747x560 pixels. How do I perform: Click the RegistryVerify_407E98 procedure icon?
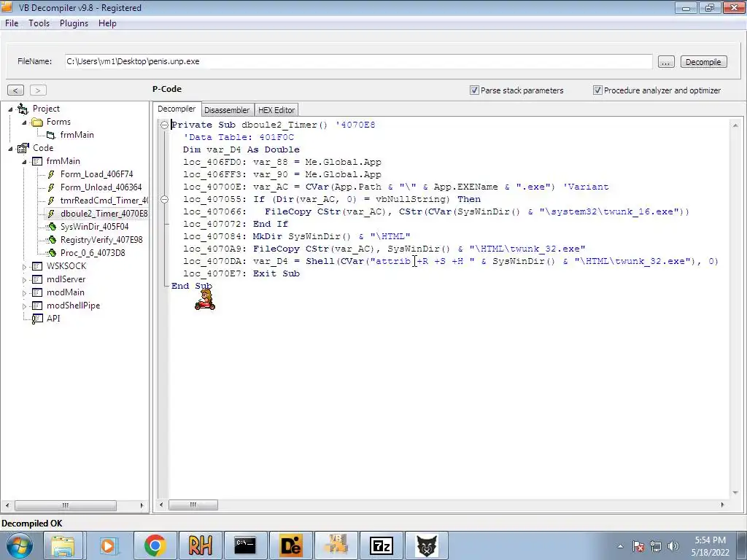click(x=52, y=240)
